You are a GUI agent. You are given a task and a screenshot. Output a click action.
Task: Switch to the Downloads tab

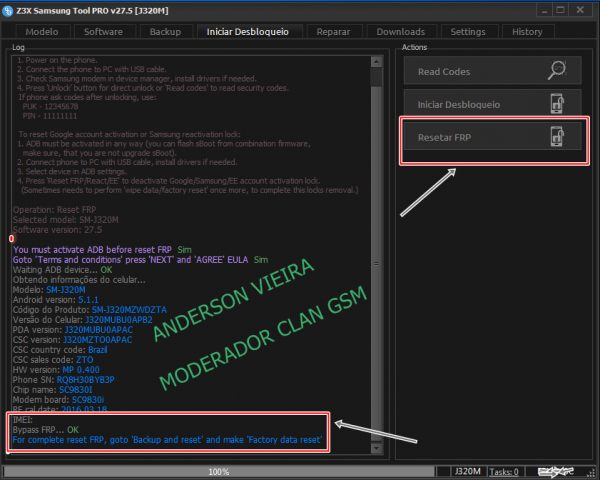coord(400,32)
